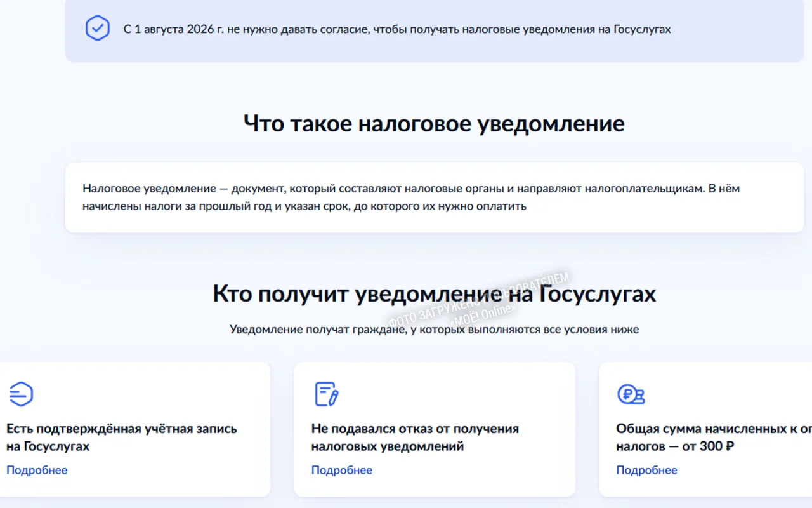812x508 pixels.
Task: Click the 'Общая сумма начисленных' title line
Action: (714, 429)
